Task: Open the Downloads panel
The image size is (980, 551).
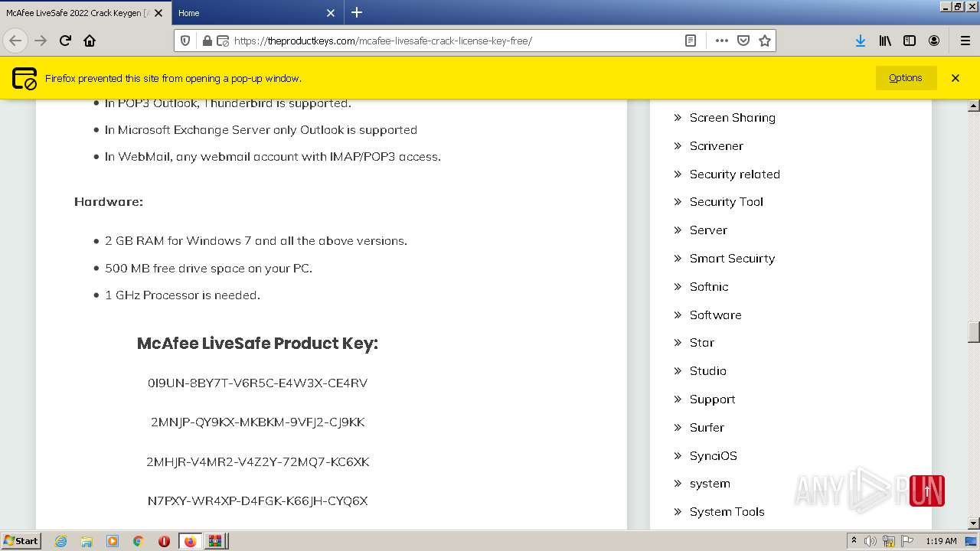Action: (x=861, y=41)
